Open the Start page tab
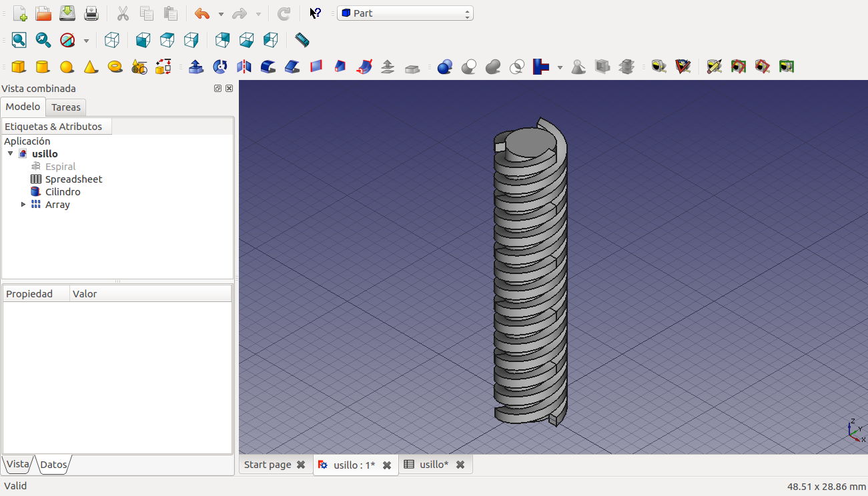868x496 pixels. pos(268,465)
